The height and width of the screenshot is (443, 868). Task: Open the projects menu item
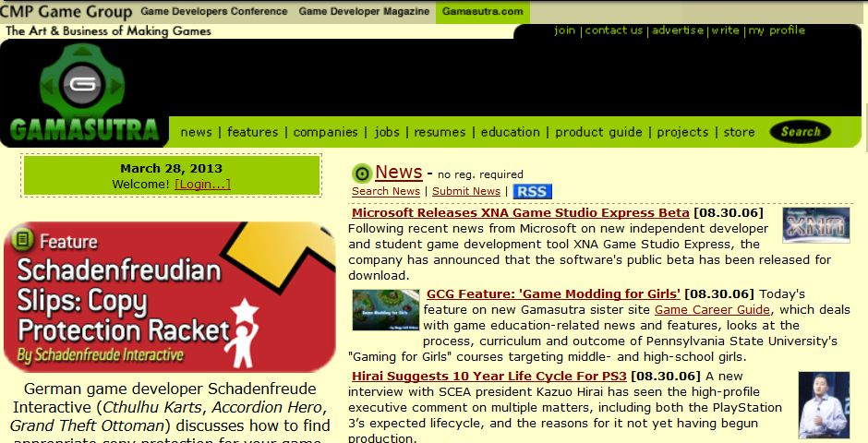pyautogui.click(x=682, y=132)
